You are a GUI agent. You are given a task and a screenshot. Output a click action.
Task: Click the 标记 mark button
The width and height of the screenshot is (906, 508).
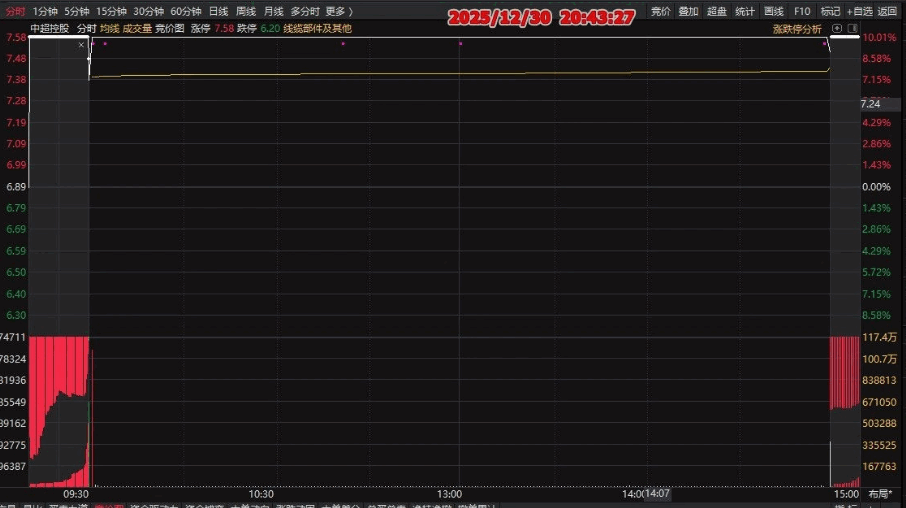click(x=830, y=12)
